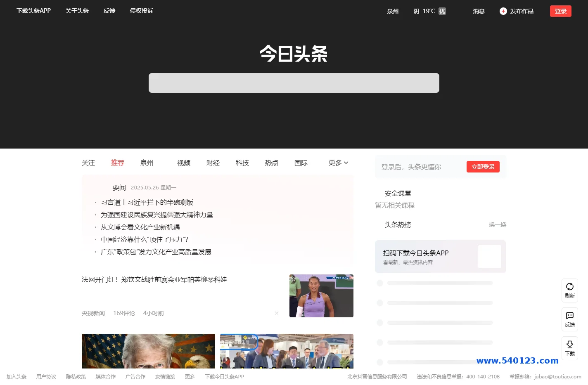This screenshot has width=588, height=385.
Task: Click 发布作品 in the header
Action: 522,11
